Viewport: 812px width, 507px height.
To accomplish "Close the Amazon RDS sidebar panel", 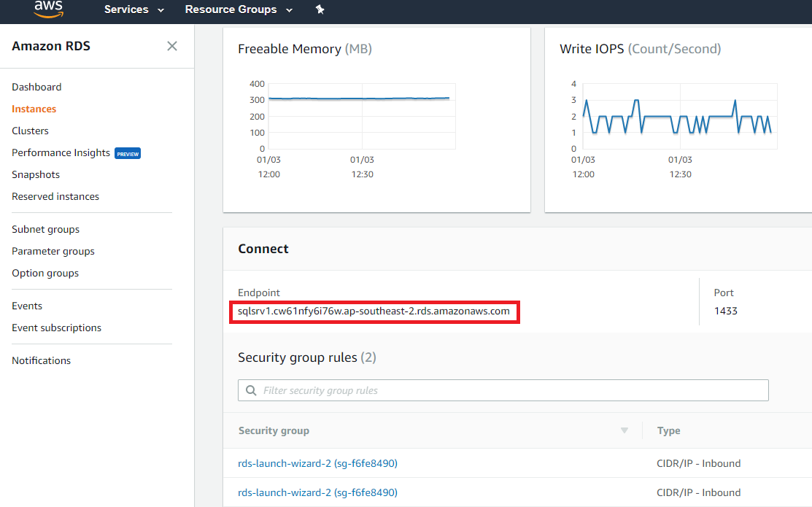I will coord(172,46).
